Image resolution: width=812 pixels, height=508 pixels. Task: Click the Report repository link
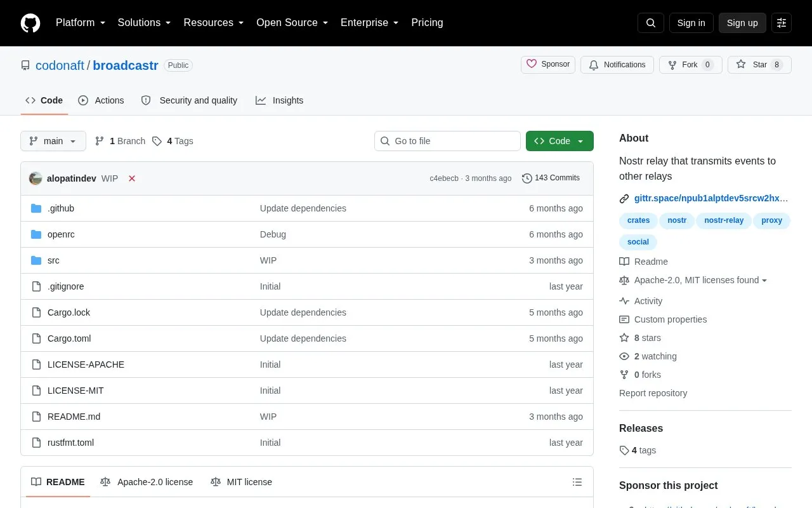coord(653,393)
